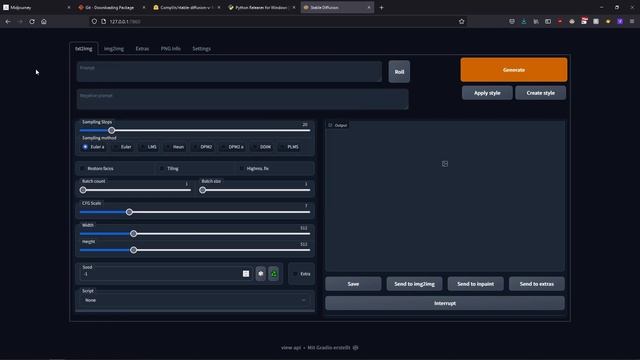Click the purple extension icon in toolbar
The height and width of the screenshot is (360, 640).
pyautogui.click(x=620, y=21)
